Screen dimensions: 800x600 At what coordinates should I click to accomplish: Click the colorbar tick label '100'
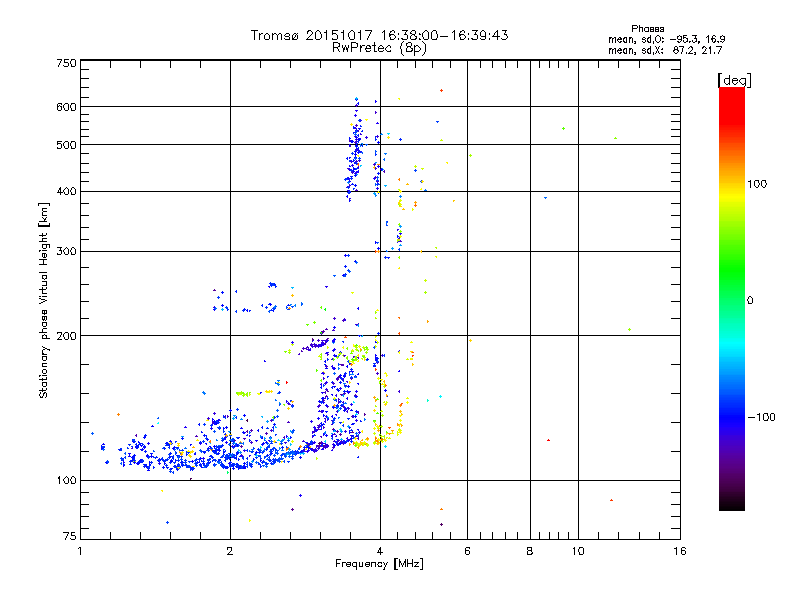pyautogui.click(x=757, y=184)
